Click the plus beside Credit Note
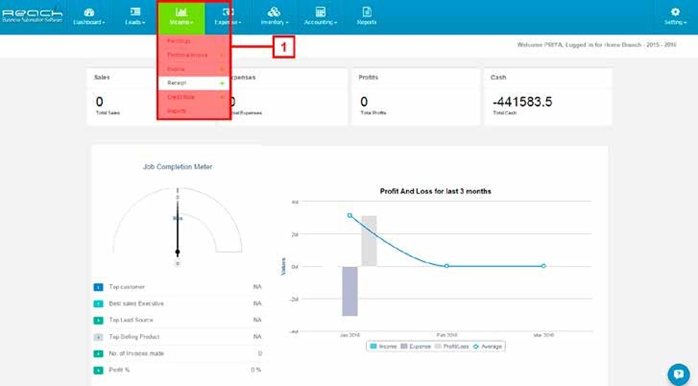The width and height of the screenshot is (698, 386). 222,97
